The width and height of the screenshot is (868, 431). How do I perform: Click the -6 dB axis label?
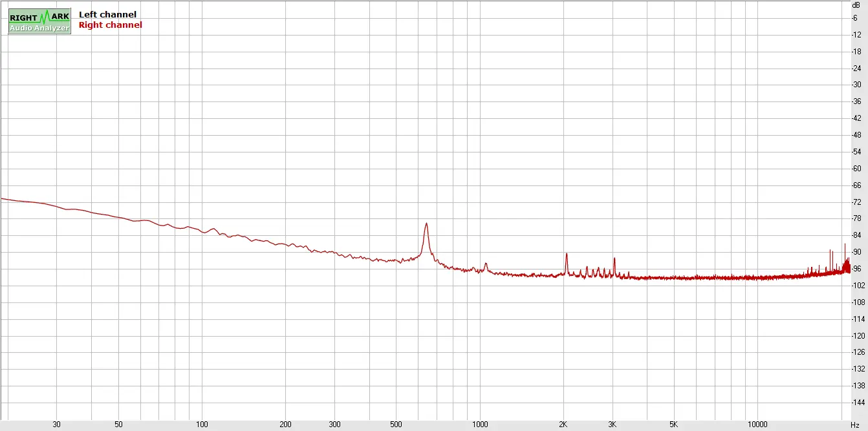pos(856,17)
